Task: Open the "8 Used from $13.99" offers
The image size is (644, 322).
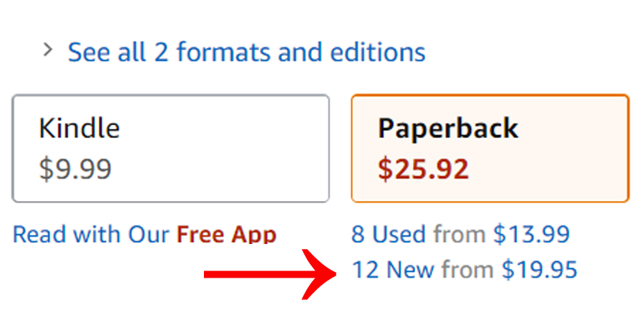Action: point(460,234)
